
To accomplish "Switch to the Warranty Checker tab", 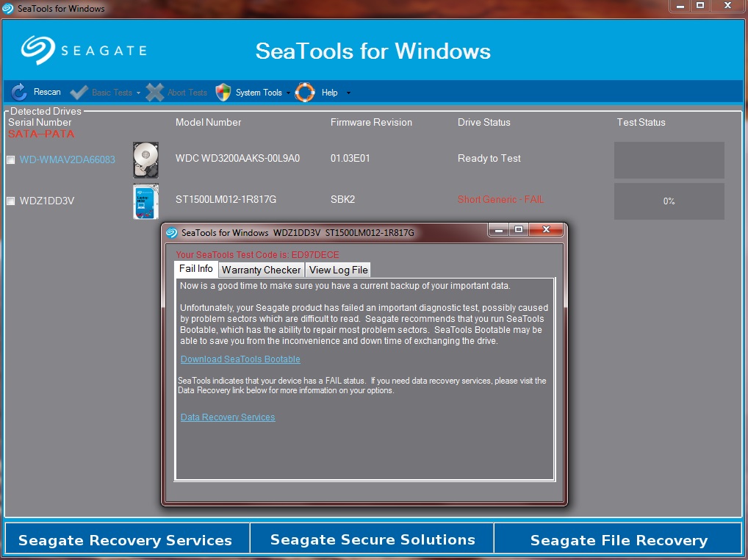I will [262, 270].
